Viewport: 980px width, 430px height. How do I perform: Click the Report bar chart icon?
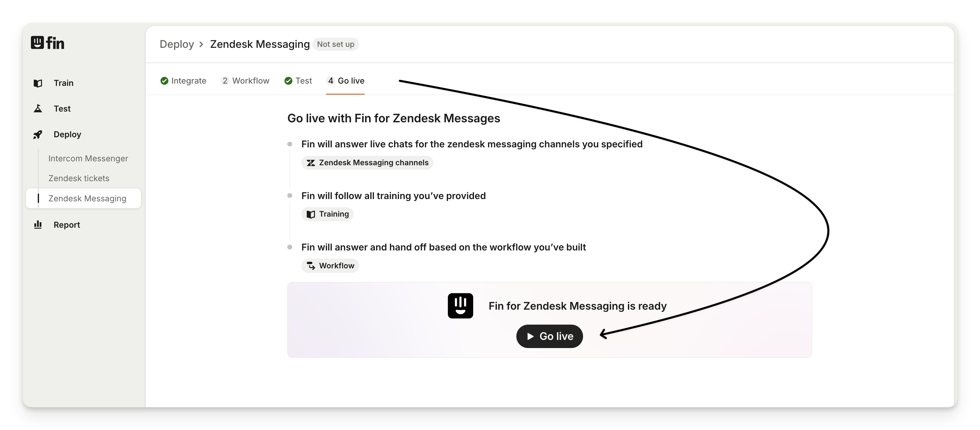tap(38, 225)
